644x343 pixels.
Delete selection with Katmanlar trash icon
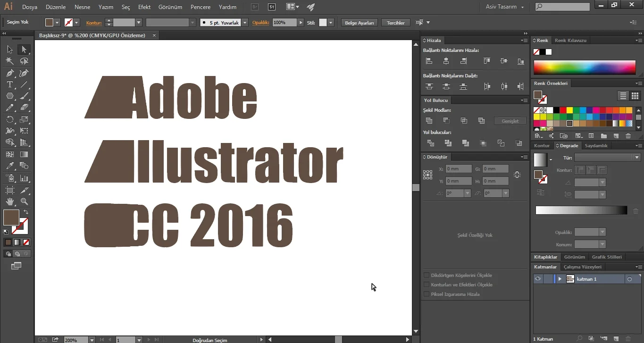[x=628, y=338]
